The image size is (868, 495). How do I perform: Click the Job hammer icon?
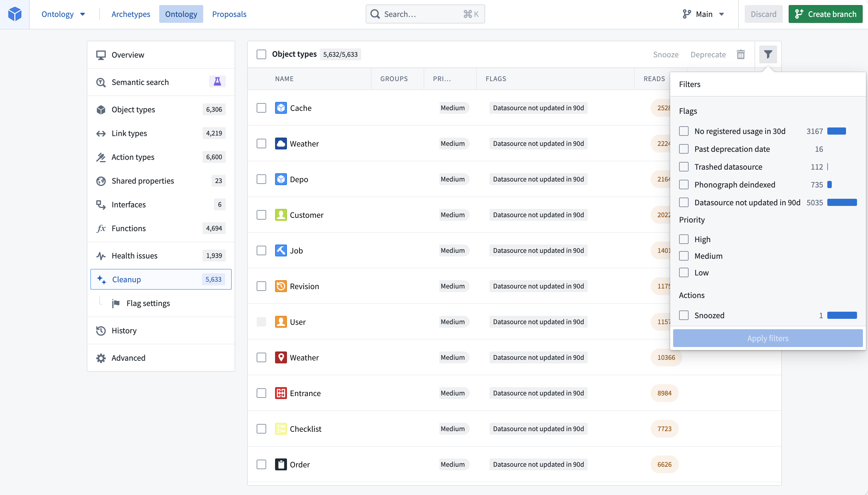281,250
